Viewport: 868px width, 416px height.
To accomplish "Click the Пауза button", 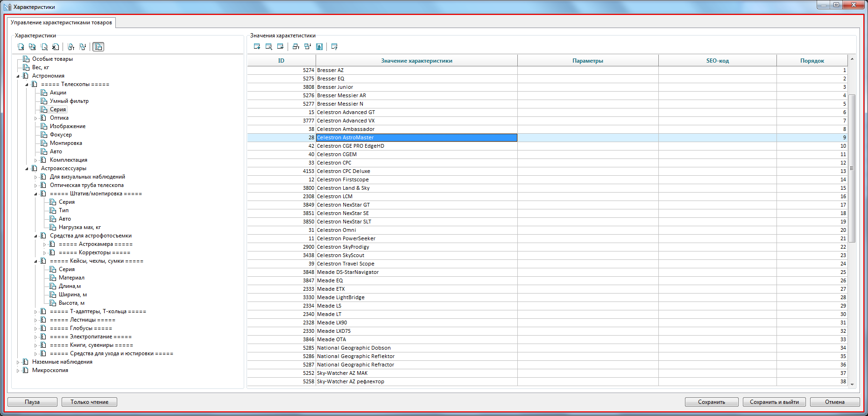I will [x=32, y=402].
